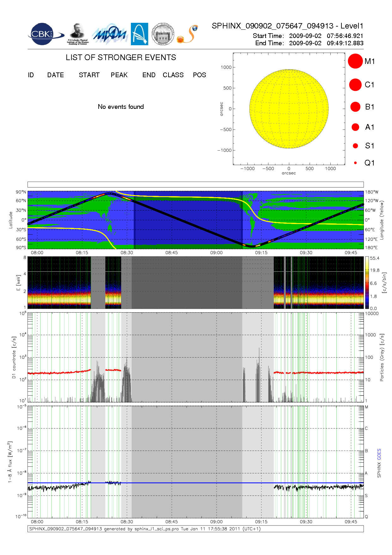The image size is (392, 555).
Task: Click the A1 red legend circle
Action: click(x=355, y=127)
